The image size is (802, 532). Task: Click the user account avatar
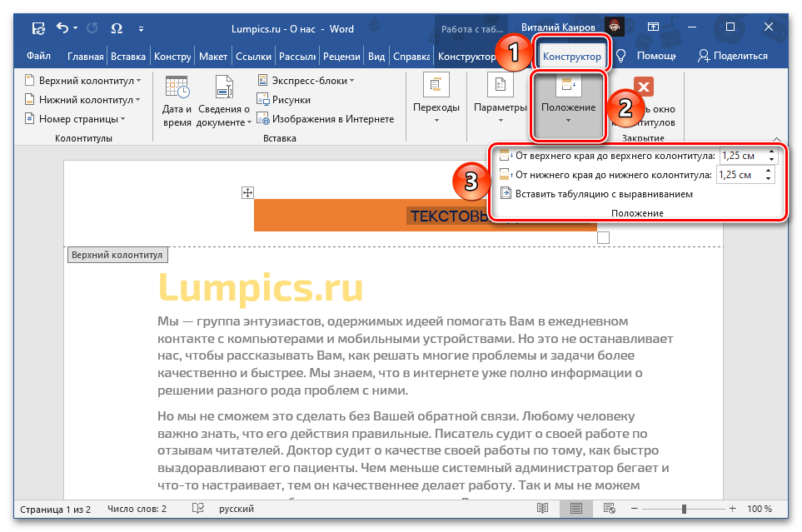(615, 27)
